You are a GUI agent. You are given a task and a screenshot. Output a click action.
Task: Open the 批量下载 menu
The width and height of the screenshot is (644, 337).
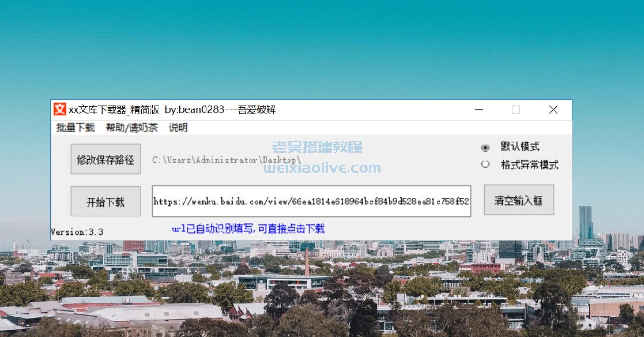click(x=75, y=128)
